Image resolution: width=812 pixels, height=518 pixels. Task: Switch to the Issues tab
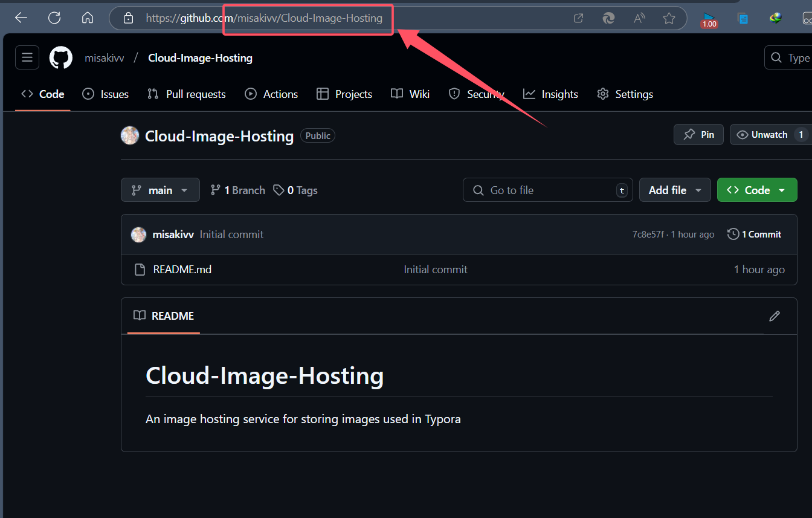[106, 94]
